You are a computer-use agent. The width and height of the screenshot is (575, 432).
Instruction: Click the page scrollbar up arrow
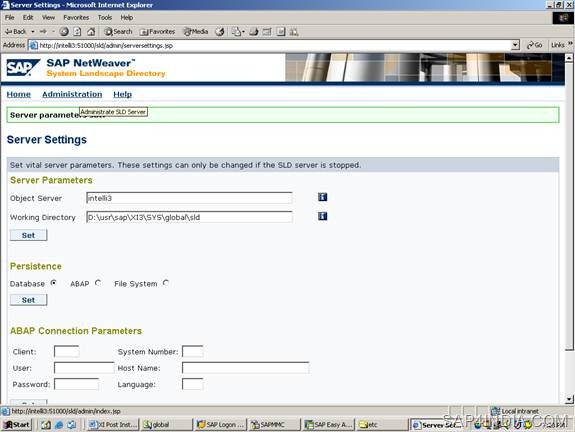[569, 58]
